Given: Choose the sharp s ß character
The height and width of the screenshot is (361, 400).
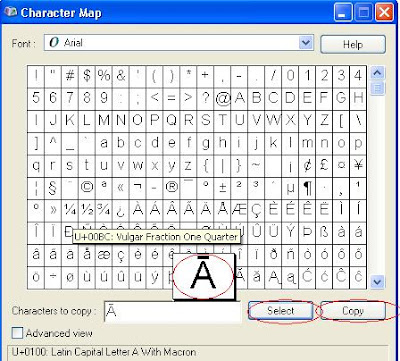Looking at the screenshot, I should point(324,233).
